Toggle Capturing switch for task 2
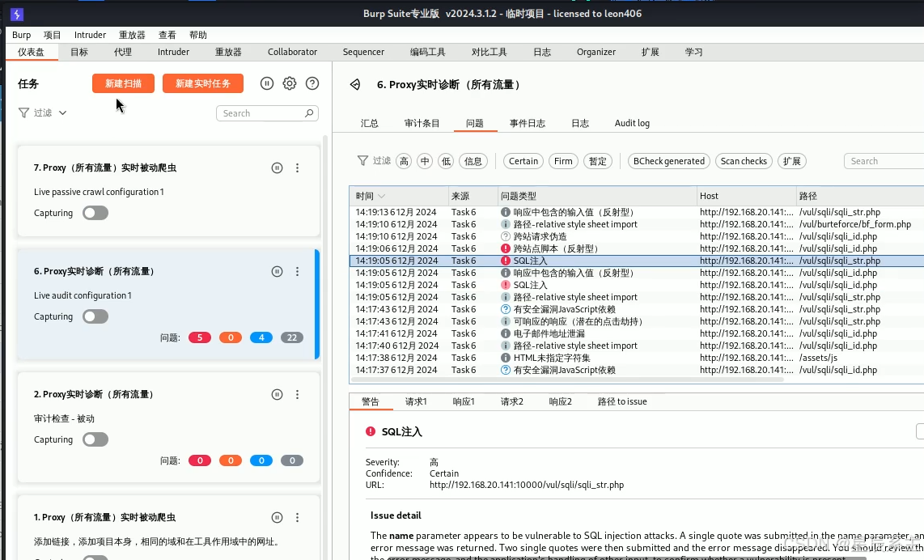The height and width of the screenshot is (560, 924). tap(95, 439)
